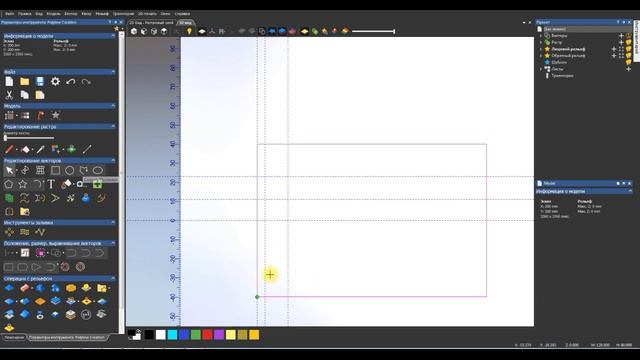
Task: Switch to the 3D View tab
Action: (185, 23)
